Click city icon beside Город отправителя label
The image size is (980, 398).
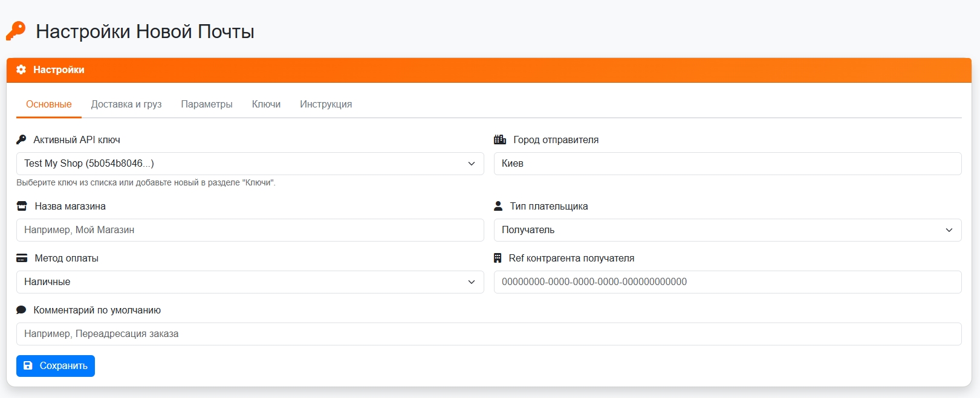499,140
